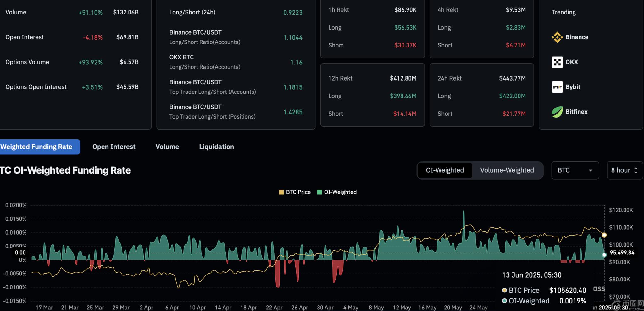Open the 8 hour interval selector
This screenshot has height=311, width=644.
coord(624,170)
